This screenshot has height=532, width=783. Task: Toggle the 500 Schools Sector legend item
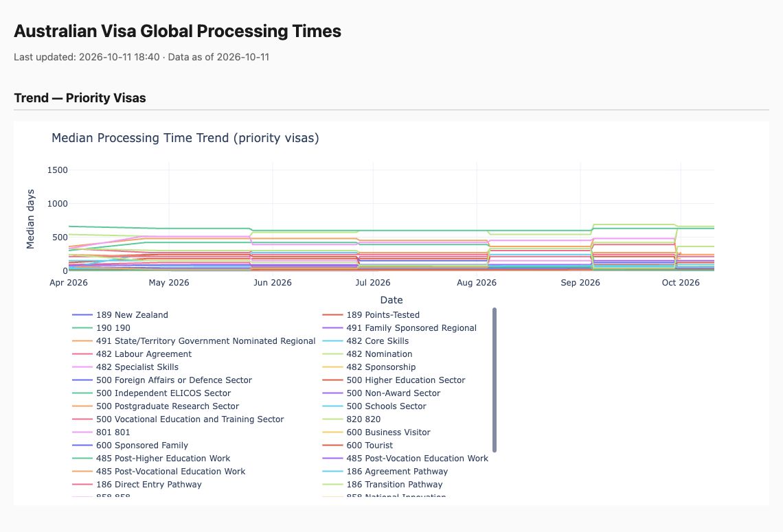374,406
